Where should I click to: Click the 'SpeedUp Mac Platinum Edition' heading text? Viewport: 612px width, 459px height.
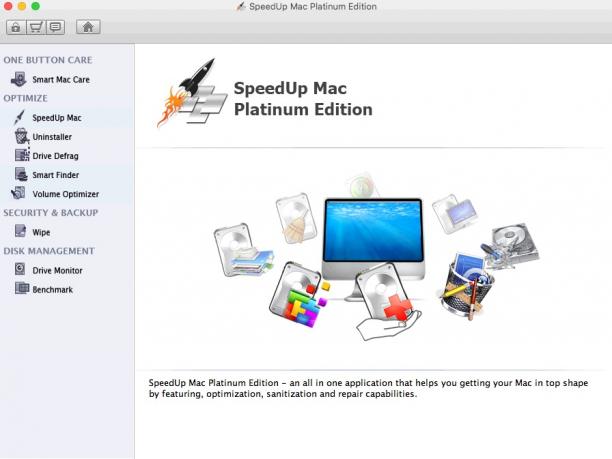(303, 99)
